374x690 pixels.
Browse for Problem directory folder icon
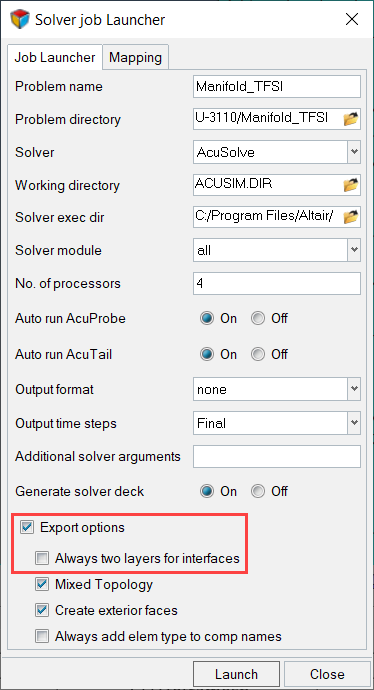tap(351, 119)
